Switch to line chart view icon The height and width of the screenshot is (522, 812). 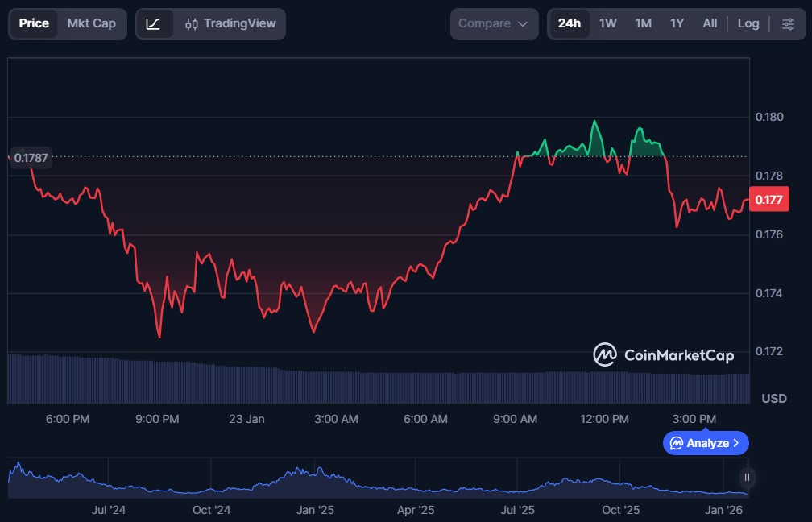click(x=153, y=24)
